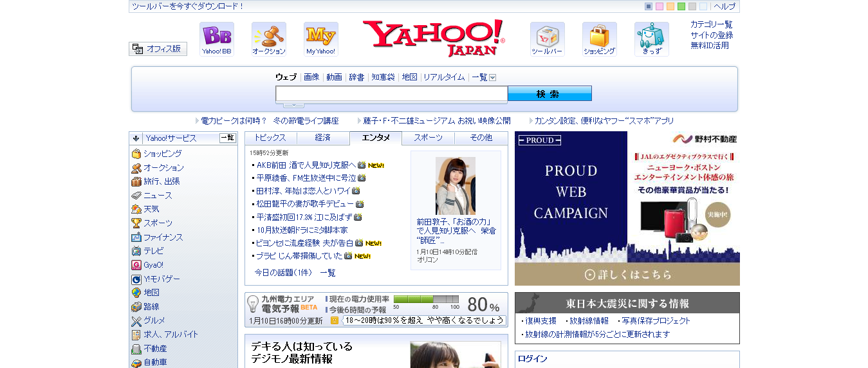Click the Yahoo! Japan logo
The height and width of the screenshot is (368, 868).
click(434, 38)
